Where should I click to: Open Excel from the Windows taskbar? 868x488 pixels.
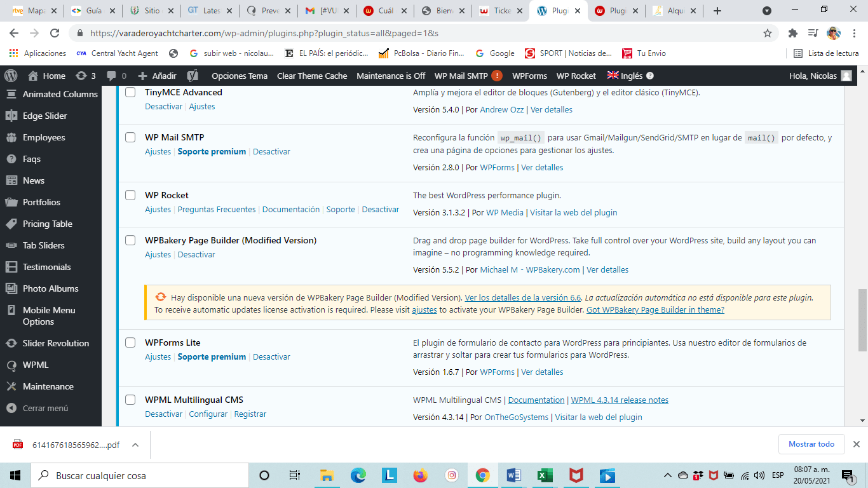[545, 475]
